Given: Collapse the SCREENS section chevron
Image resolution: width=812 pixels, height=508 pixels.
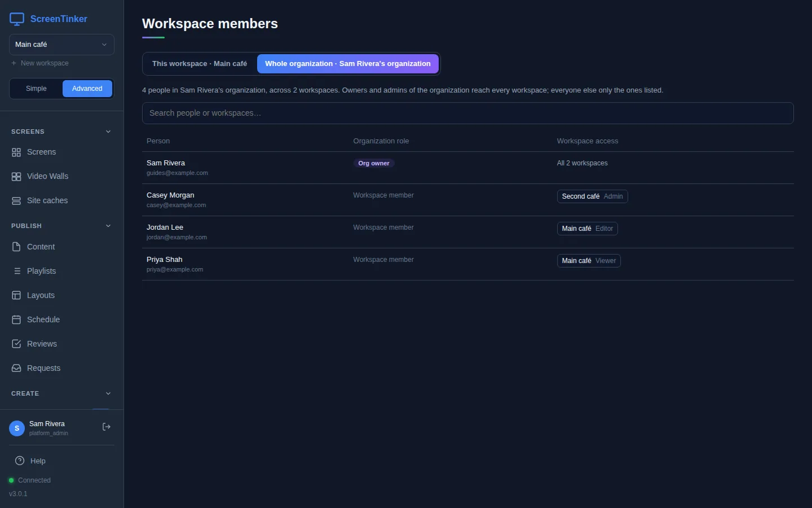Looking at the screenshot, I should 108,132.
